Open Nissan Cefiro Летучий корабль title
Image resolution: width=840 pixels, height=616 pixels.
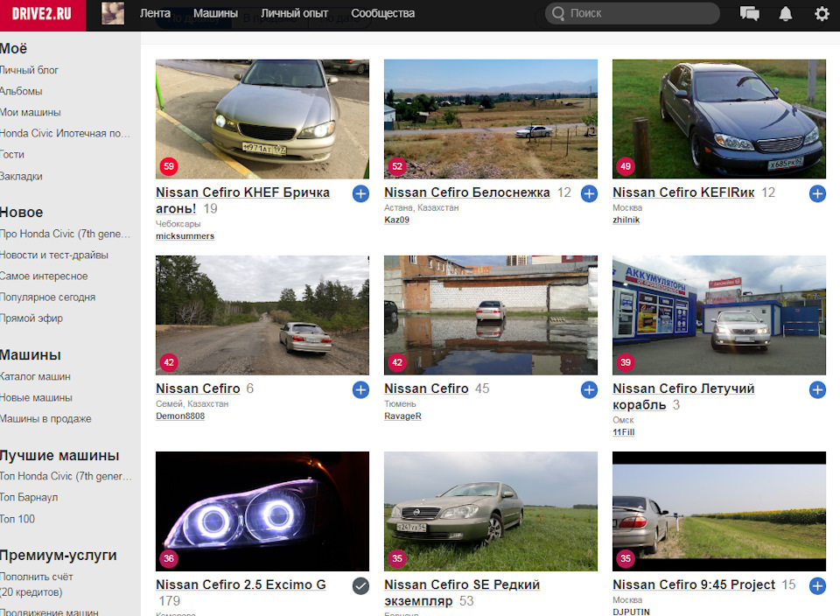[683, 396]
